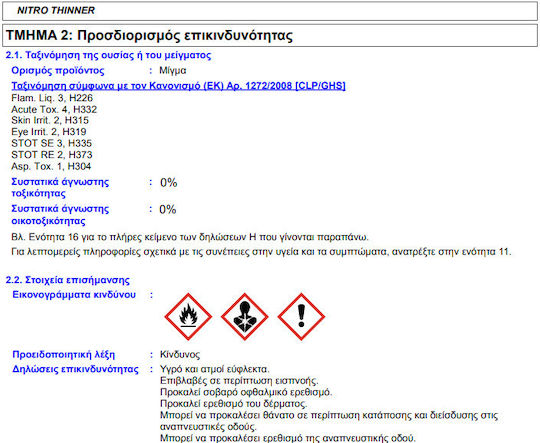Click the Ορισμός προϊόντος label
The width and height of the screenshot is (540, 443).
[58, 71]
